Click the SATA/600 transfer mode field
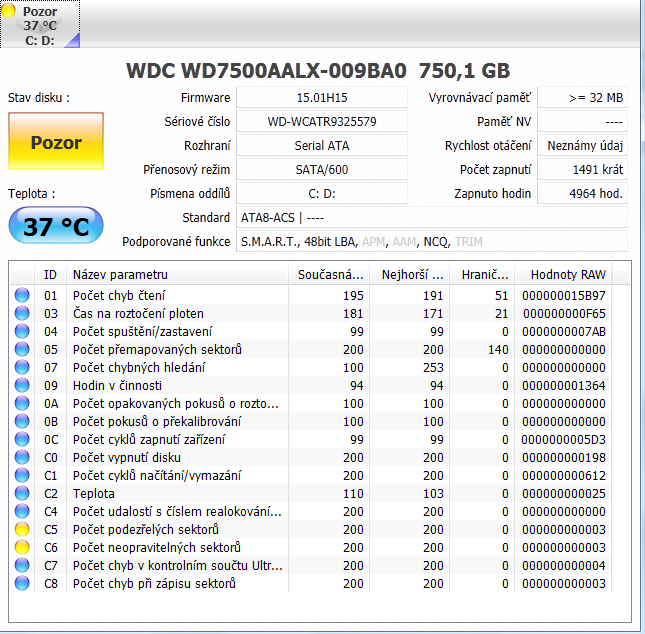 click(x=322, y=169)
